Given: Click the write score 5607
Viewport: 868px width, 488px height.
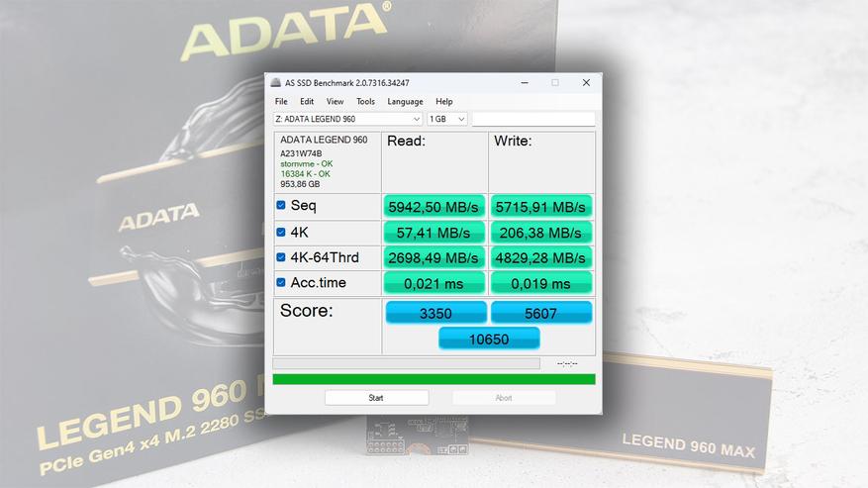Looking at the screenshot, I should tap(540, 313).
